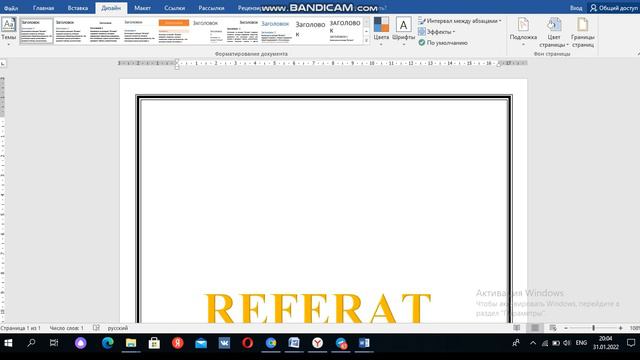Open the Windows Start menu
The image size is (640, 360).
[8, 343]
